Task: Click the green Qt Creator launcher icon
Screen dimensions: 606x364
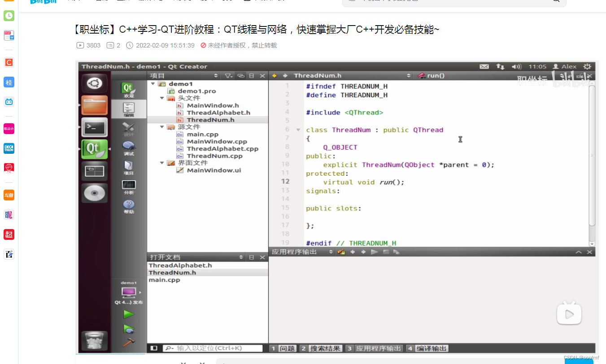Action: click(94, 149)
